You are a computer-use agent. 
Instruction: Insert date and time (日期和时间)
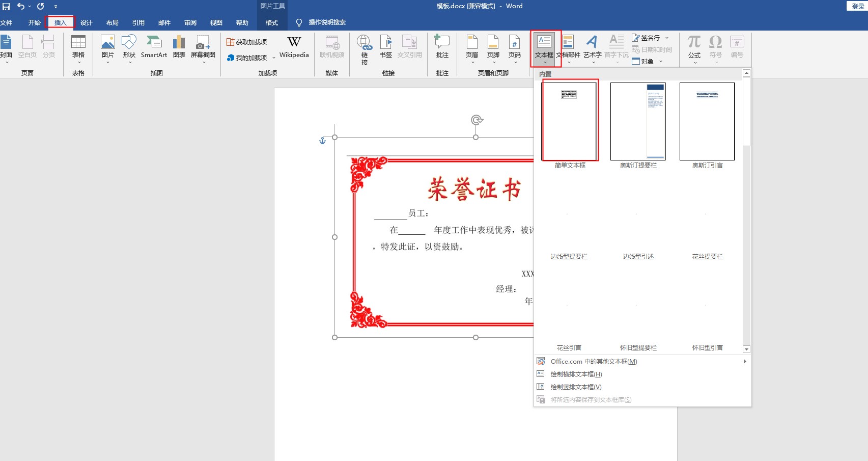click(652, 49)
